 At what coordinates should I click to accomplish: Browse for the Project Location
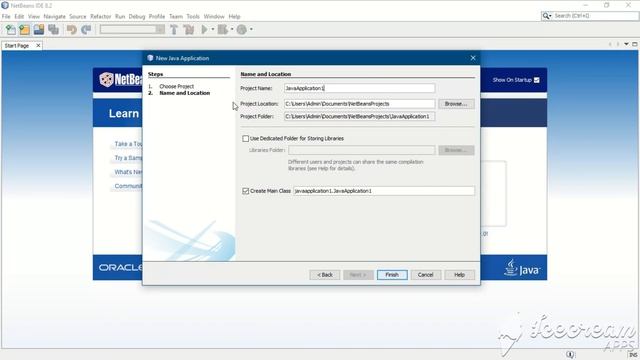pyautogui.click(x=456, y=104)
